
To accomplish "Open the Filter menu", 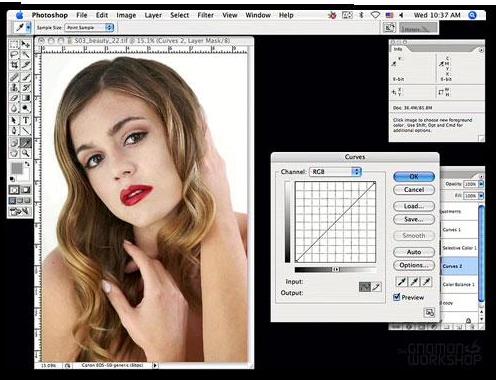I will (206, 15).
